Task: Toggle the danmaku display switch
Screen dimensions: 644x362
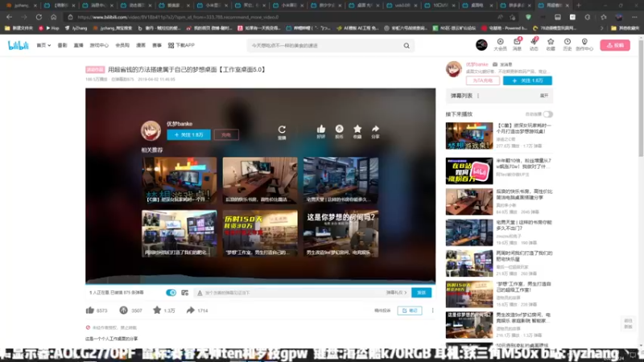Action: 171,293
